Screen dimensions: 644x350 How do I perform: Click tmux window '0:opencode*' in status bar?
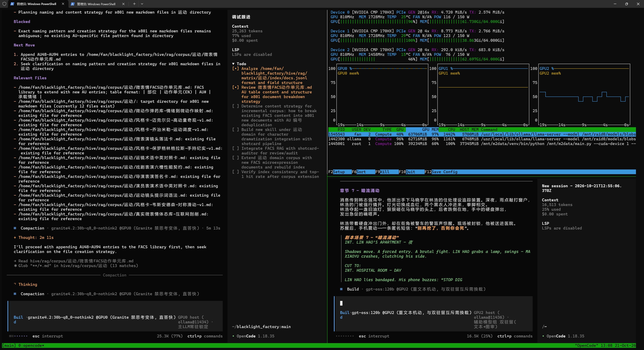[x=31, y=345]
